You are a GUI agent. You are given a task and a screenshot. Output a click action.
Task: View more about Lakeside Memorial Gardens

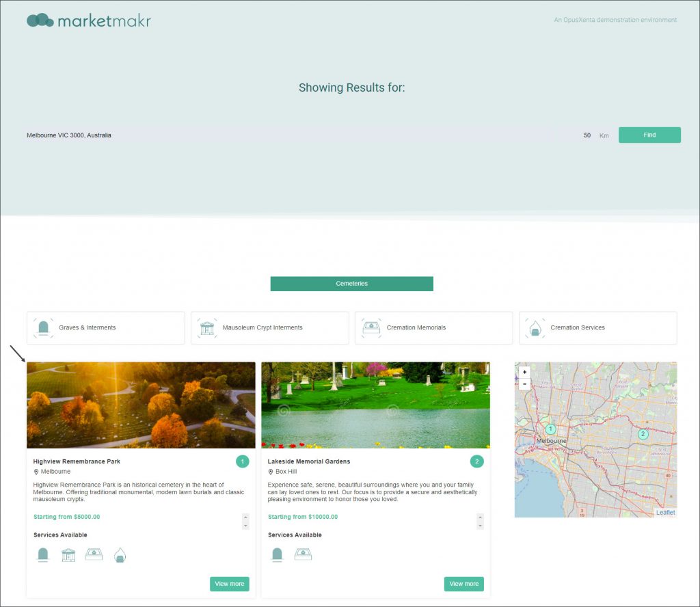(464, 584)
